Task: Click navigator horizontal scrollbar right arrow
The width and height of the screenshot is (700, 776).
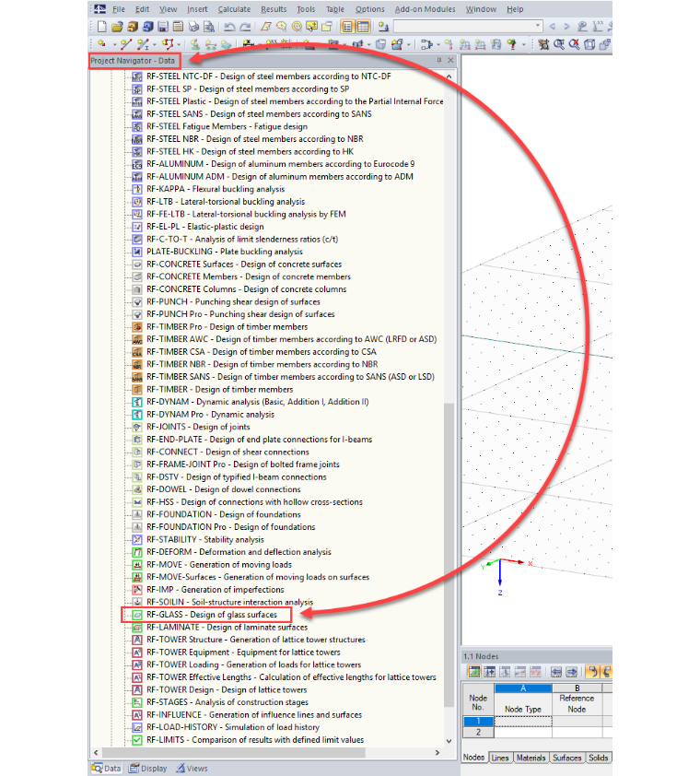Action: [437, 752]
